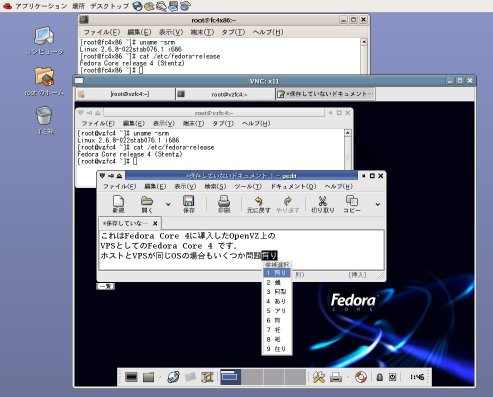Choose candidate 4 あり in IME list
The height and width of the screenshot is (397, 493).
pyautogui.click(x=277, y=301)
